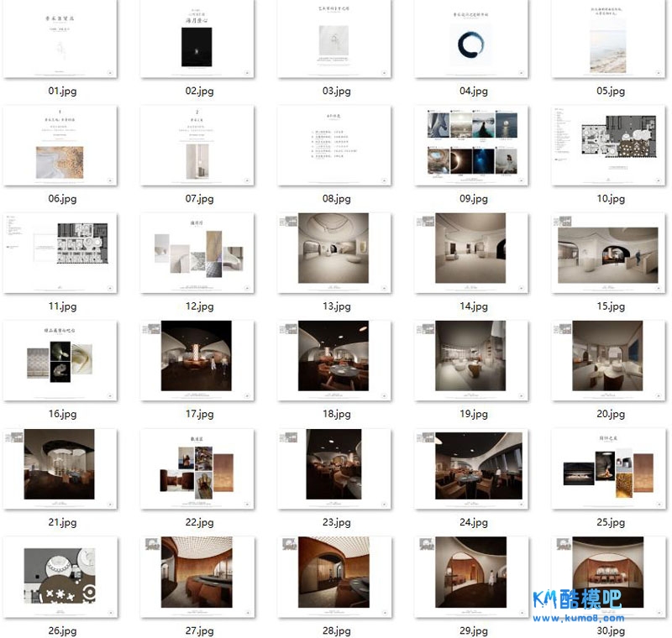Open the 17.jpg dark lounge render
This screenshot has height=638, width=672.
(197, 361)
